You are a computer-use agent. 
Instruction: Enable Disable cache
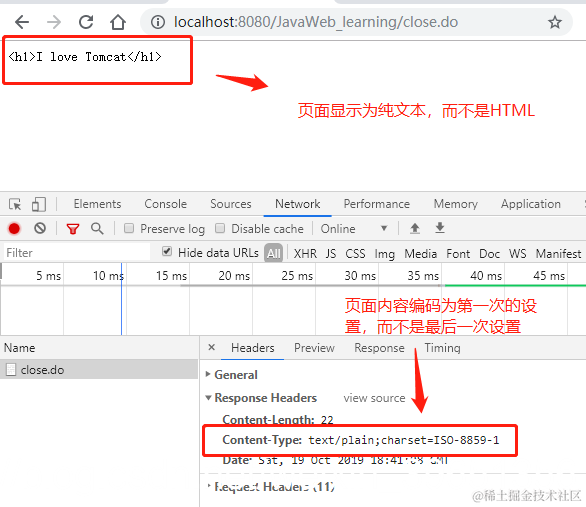(x=220, y=228)
